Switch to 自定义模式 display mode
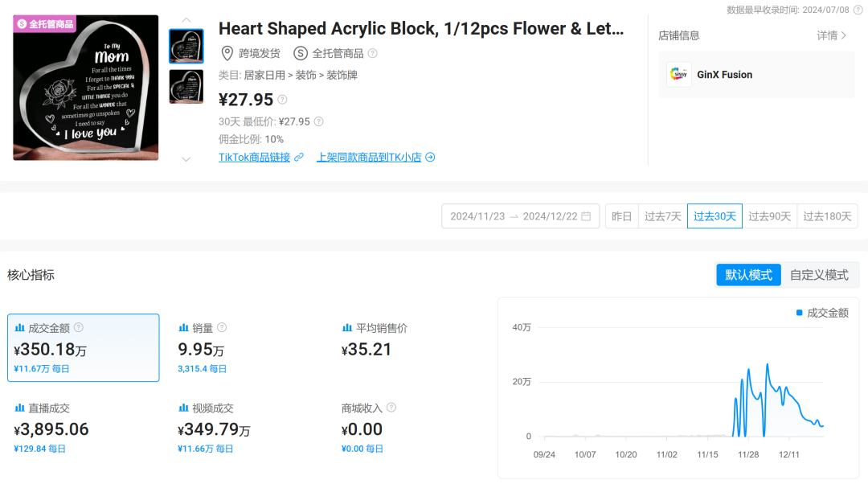This screenshot has height=484, width=868. 819,275
